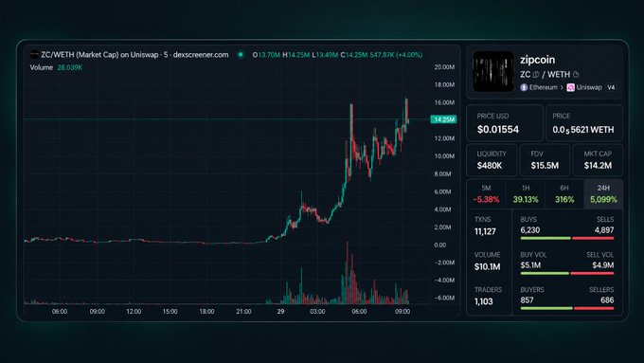Click the clock icon next to WETH
Viewport: 644px width, 363px height.
point(576,75)
